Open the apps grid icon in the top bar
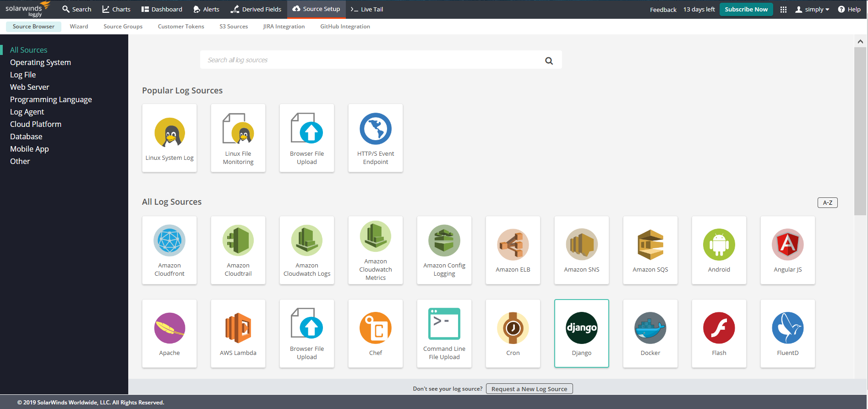Image resolution: width=868 pixels, height=409 pixels. pyautogui.click(x=783, y=10)
